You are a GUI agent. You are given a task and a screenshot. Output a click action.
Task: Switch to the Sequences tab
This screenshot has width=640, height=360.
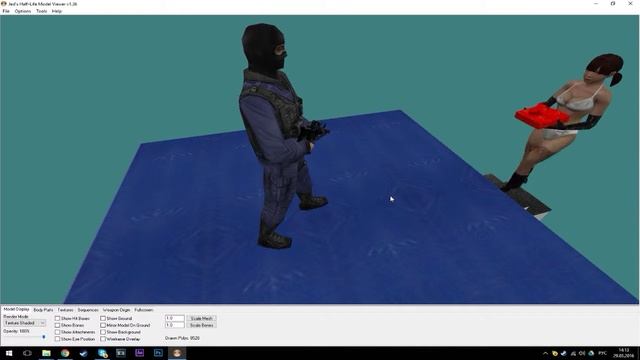click(x=88, y=310)
